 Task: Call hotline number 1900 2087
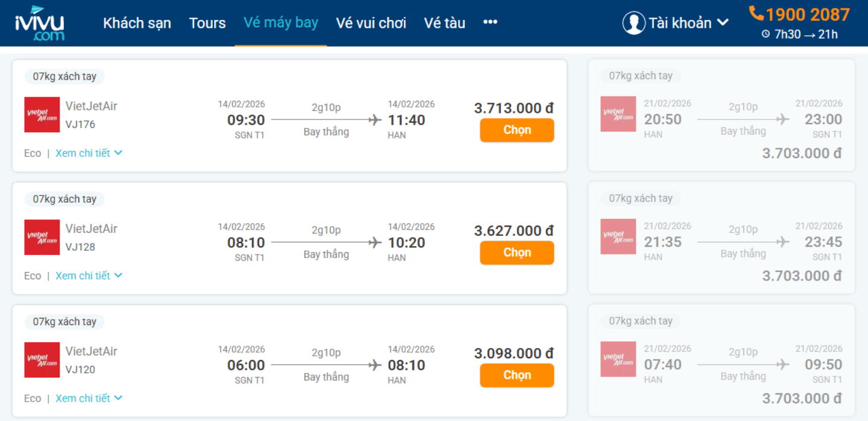(x=807, y=14)
